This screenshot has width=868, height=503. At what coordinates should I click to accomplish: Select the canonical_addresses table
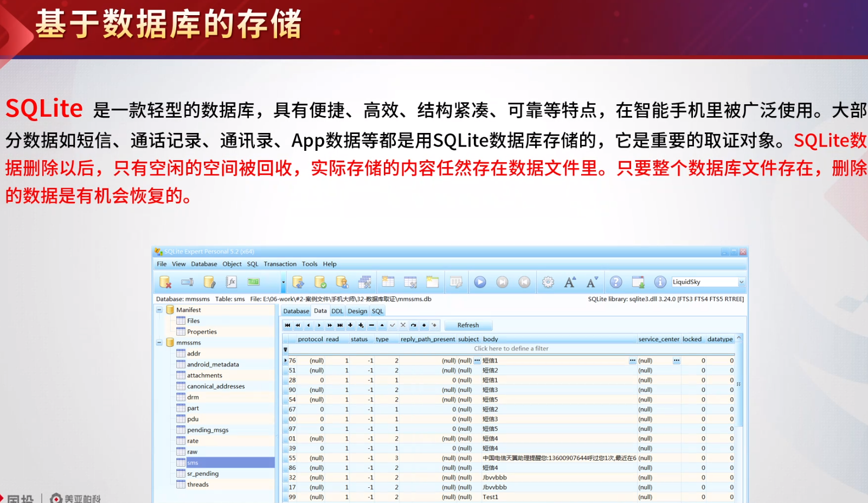[x=216, y=386]
